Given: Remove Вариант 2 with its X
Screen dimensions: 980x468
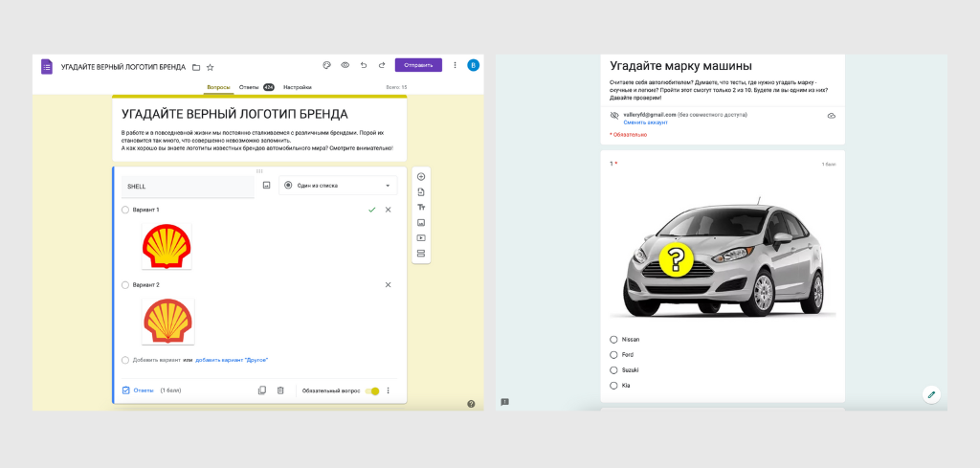Looking at the screenshot, I should [x=389, y=285].
